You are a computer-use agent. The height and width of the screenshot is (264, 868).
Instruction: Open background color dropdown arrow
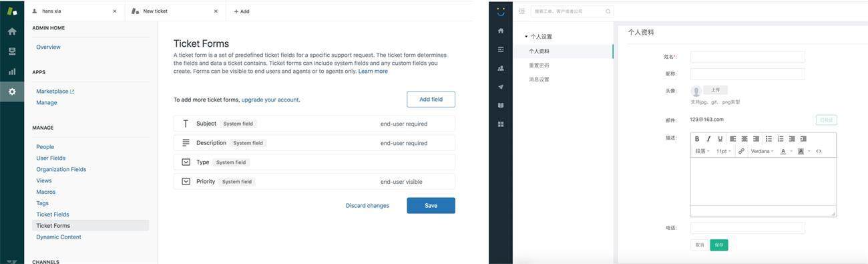[809, 151]
